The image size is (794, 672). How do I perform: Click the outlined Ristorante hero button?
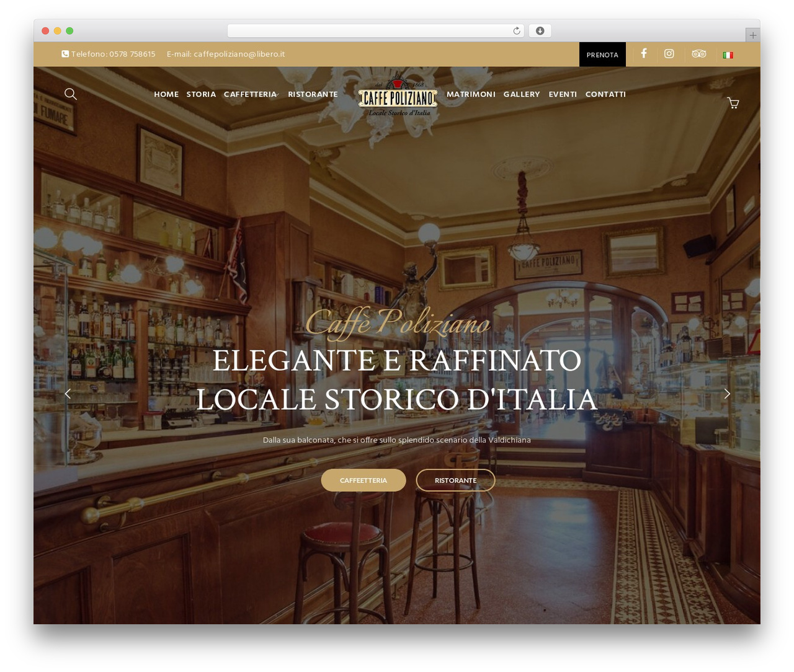tap(455, 480)
